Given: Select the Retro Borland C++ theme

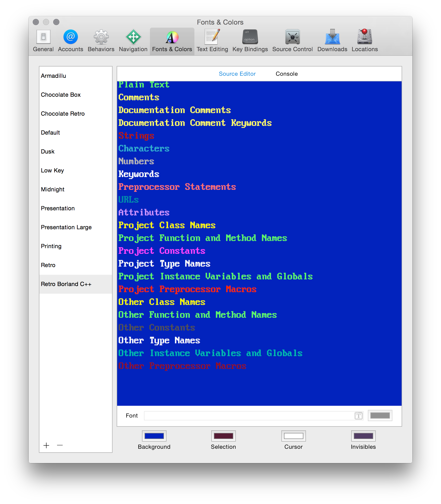Looking at the screenshot, I should click(76, 284).
